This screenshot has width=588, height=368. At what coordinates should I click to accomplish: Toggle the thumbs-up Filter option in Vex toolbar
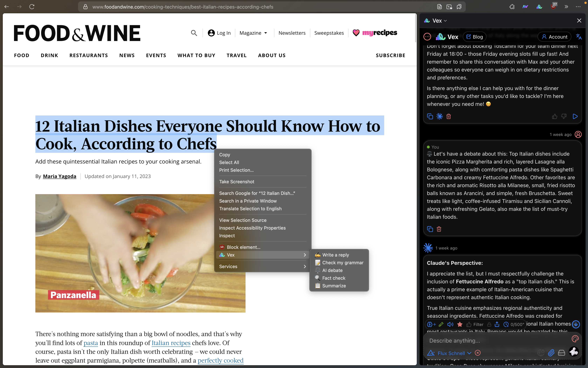(x=475, y=324)
